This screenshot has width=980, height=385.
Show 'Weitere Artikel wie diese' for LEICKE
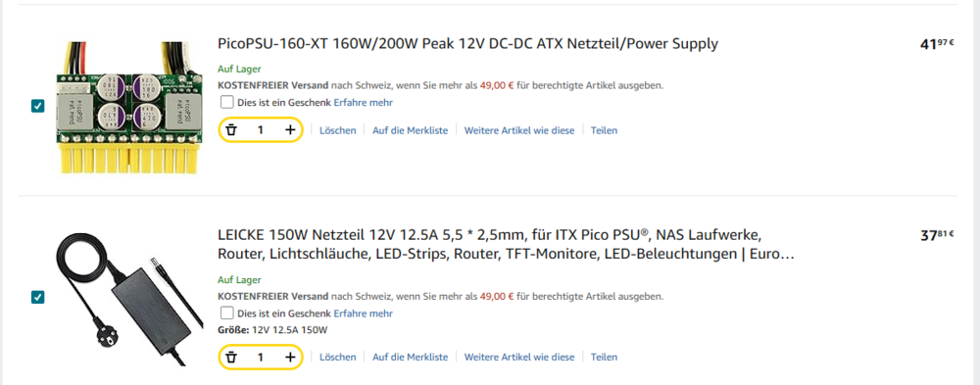pyautogui.click(x=518, y=358)
